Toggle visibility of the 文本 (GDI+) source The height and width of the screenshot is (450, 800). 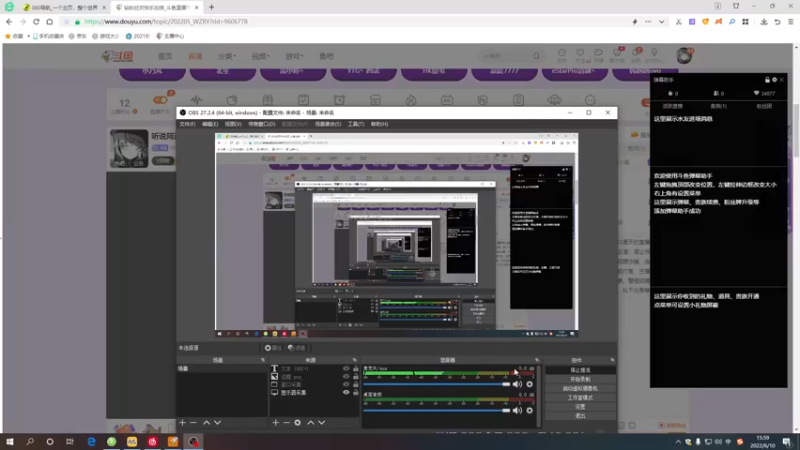(346, 368)
